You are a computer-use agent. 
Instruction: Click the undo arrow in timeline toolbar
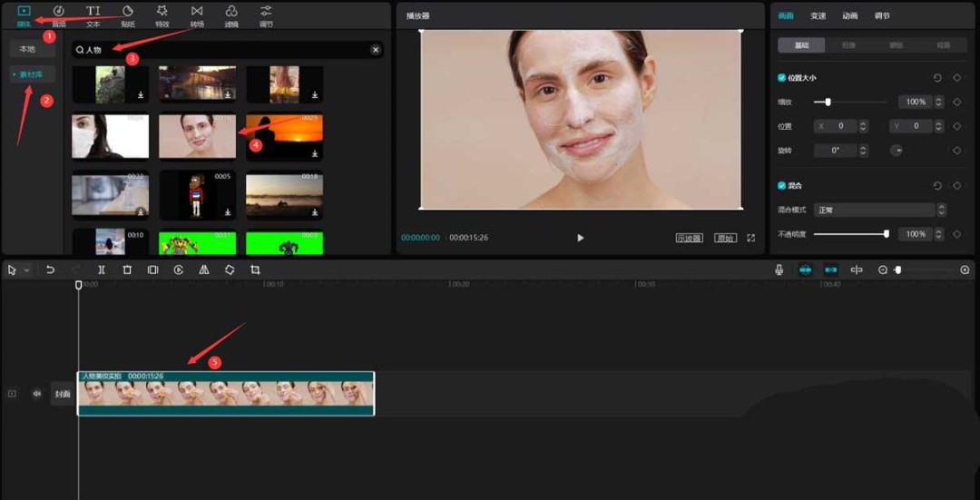(x=51, y=270)
